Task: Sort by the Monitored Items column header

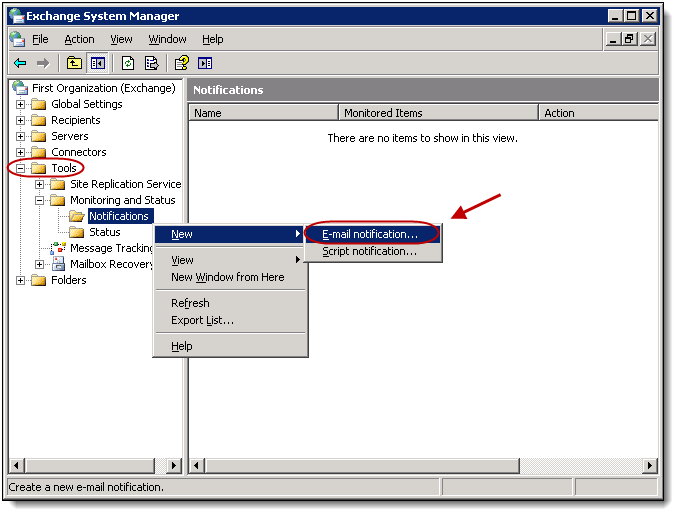Action: coord(439,113)
